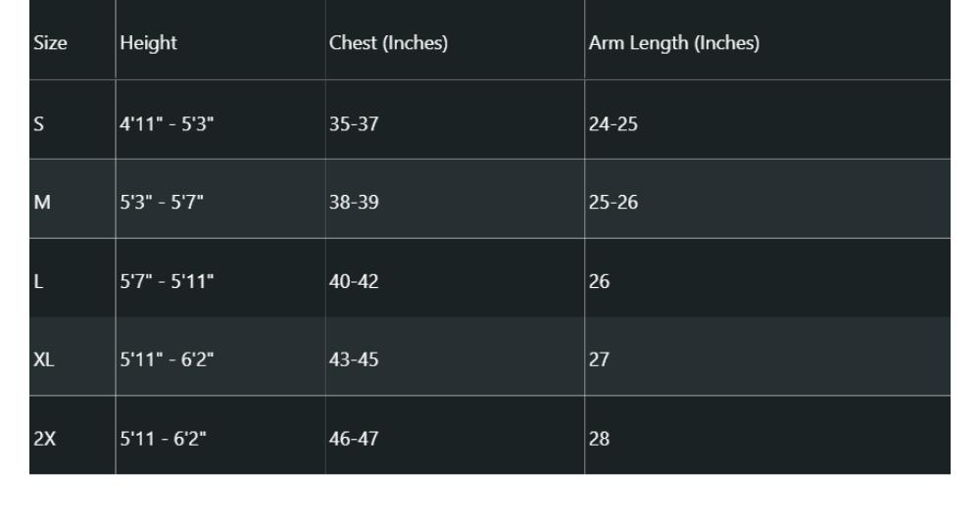The width and height of the screenshot is (980, 523).
Task: Click the Height column header
Action: click(x=141, y=44)
